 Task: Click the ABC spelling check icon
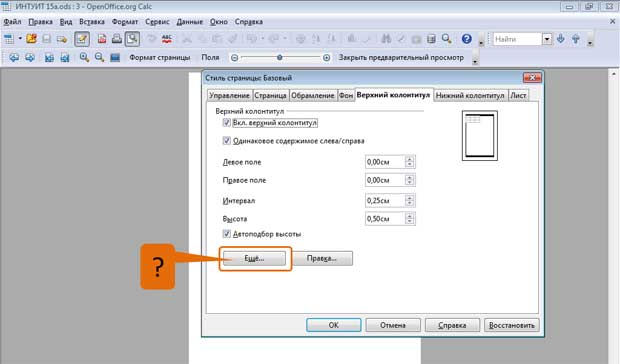[x=167, y=39]
